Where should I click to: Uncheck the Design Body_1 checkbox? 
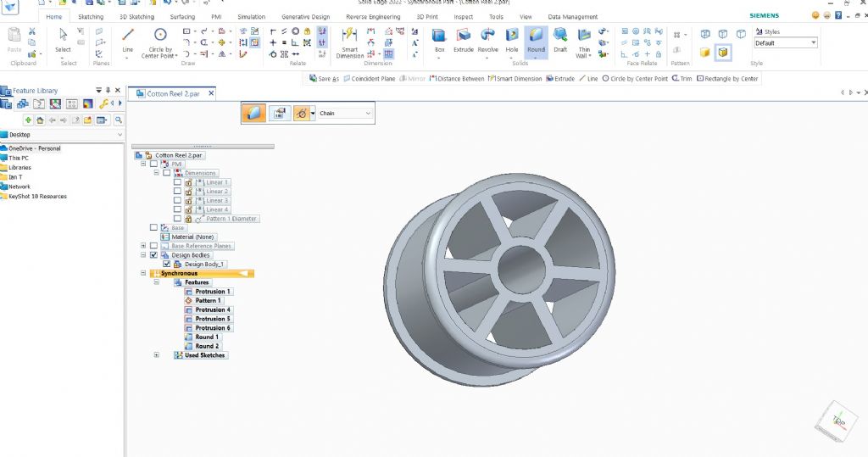166,264
